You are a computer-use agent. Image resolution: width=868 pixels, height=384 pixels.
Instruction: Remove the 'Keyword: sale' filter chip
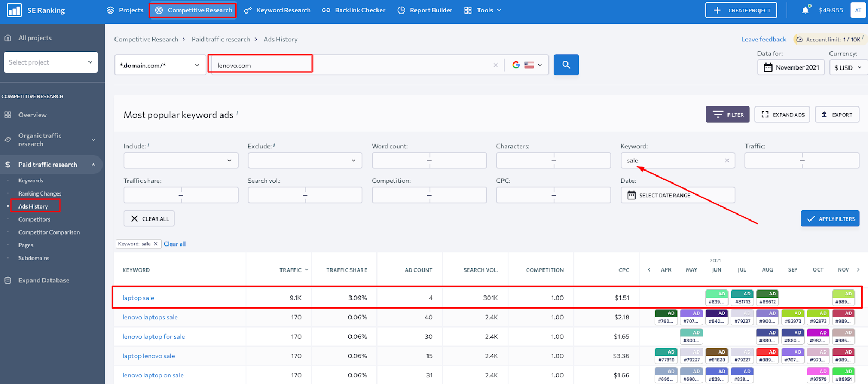pos(156,244)
